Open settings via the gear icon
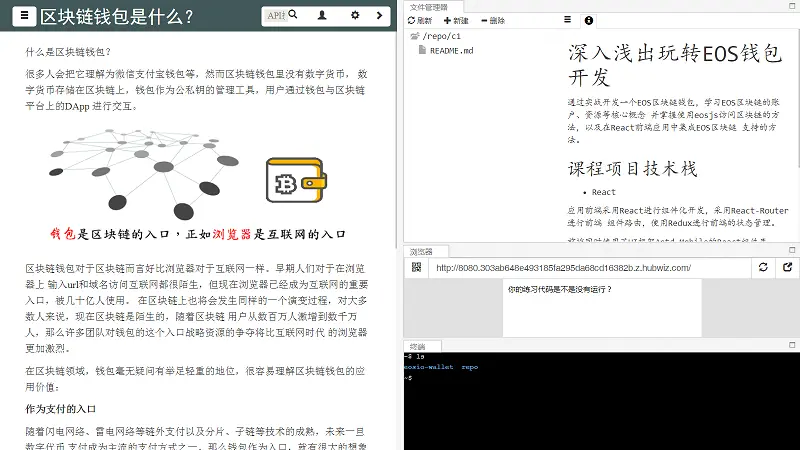 coord(355,15)
